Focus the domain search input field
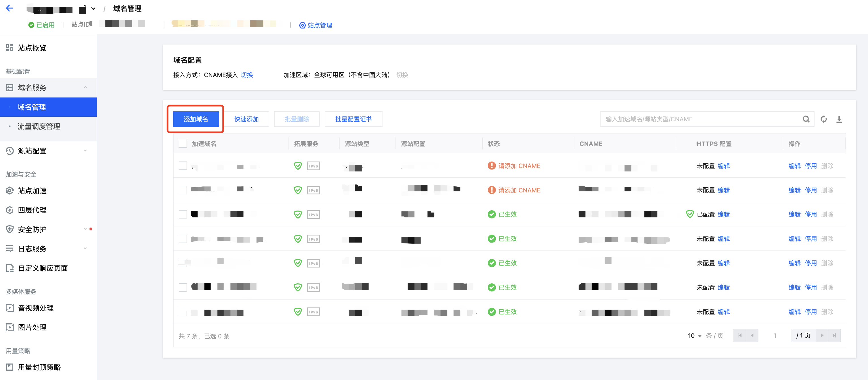Image resolution: width=868 pixels, height=380 pixels. coord(701,119)
